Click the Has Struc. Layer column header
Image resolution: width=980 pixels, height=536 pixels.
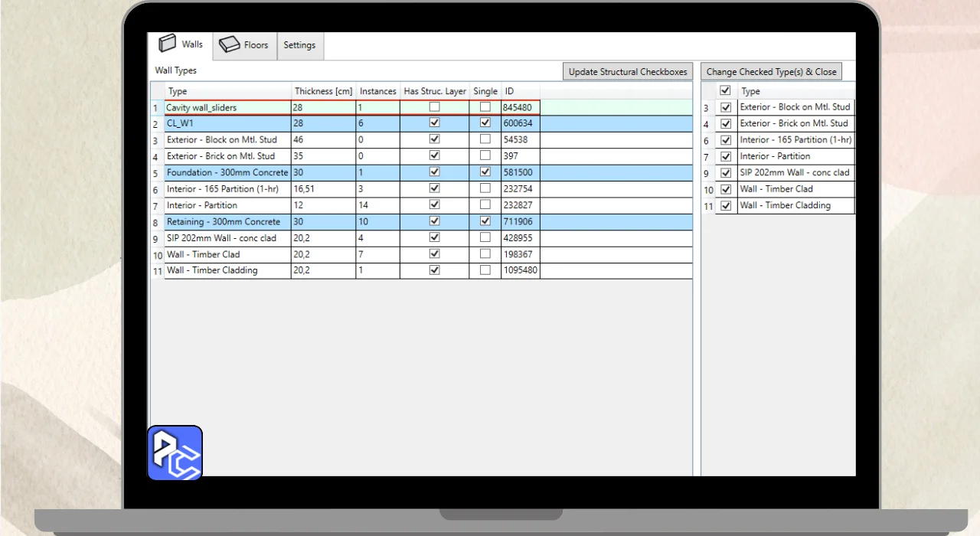click(435, 91)
